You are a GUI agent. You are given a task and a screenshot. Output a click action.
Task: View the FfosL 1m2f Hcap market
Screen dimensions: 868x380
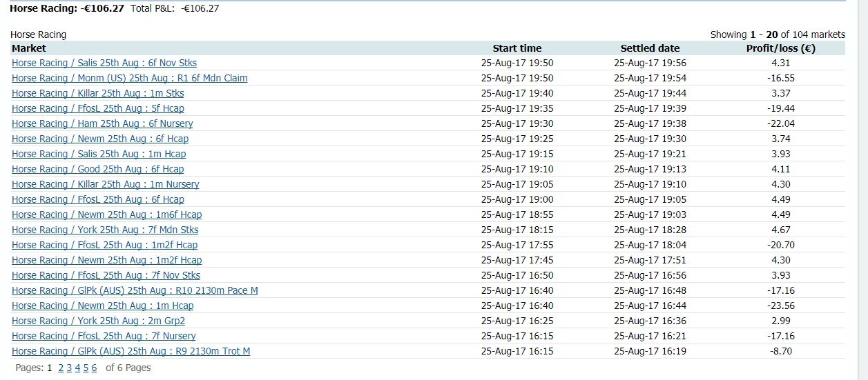tap(105, 245)
